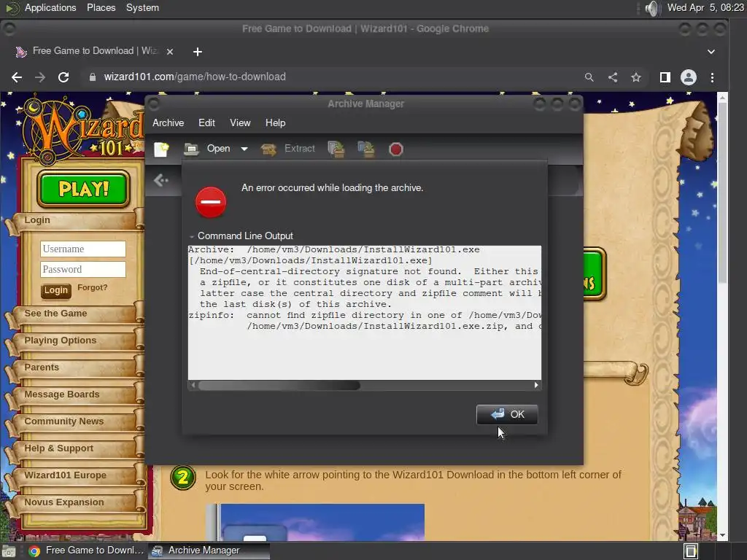Toggle the Chrome side panel icon

click(665, 77)
